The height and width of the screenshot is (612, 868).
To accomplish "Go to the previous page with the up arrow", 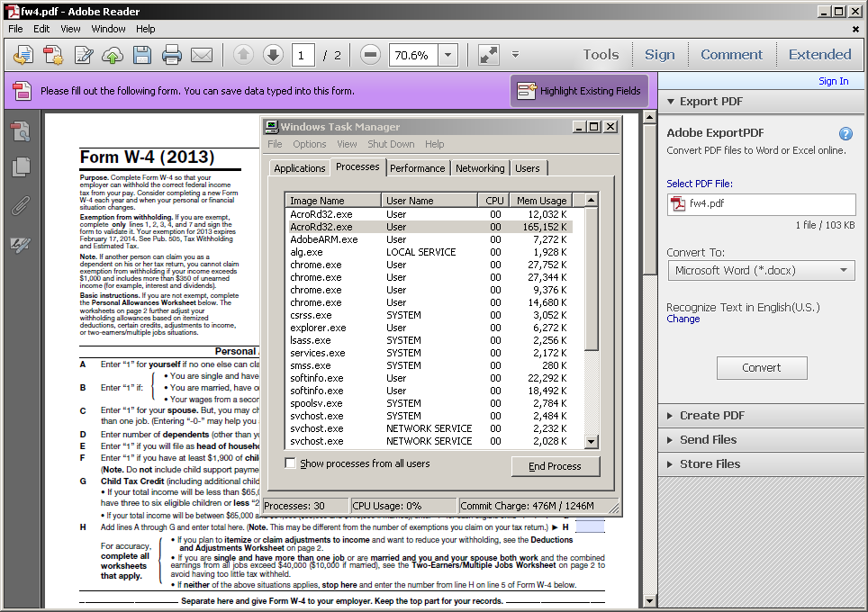I will pos(243,55).
